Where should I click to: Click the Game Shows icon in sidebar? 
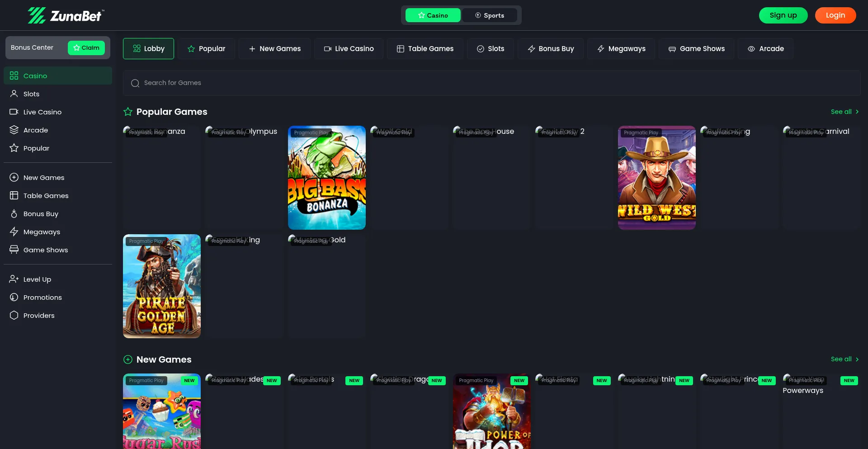point(14,250)
